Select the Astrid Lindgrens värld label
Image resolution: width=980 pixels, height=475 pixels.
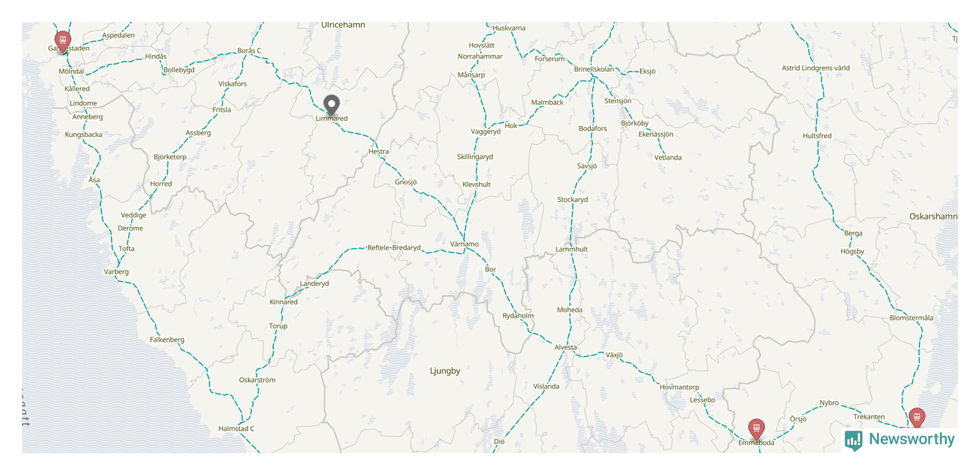point(815,68)
